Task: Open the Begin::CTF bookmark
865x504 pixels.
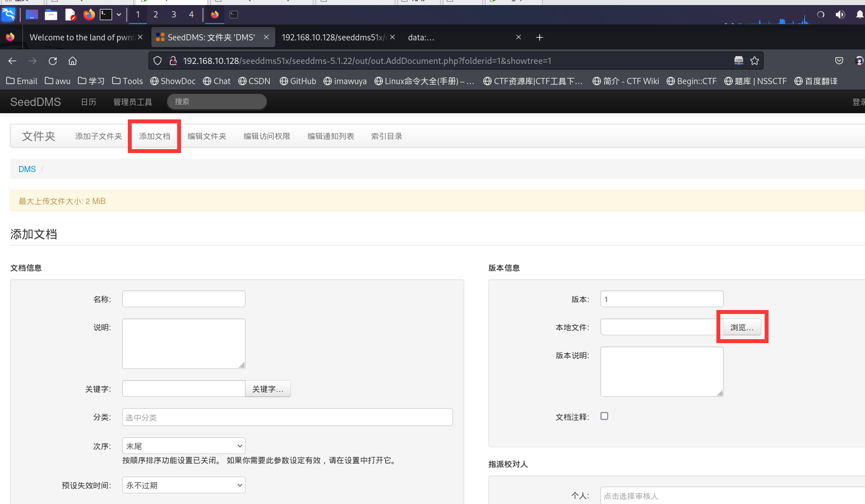Action: point(692,81)
